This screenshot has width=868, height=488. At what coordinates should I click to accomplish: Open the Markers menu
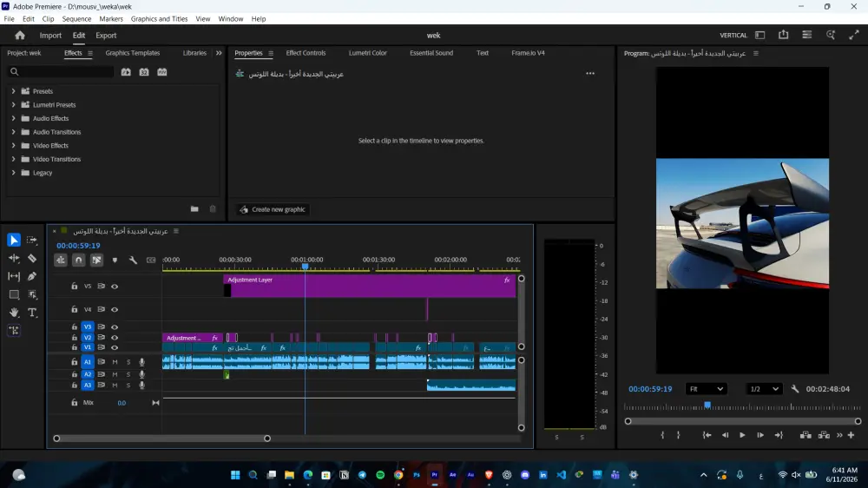(111, 19)
